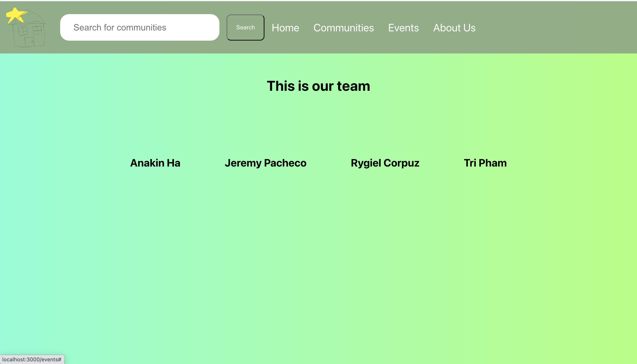The height and width of the screenshot is (364, 637).
Task: Open the Communities nav link
Action: 343,28
